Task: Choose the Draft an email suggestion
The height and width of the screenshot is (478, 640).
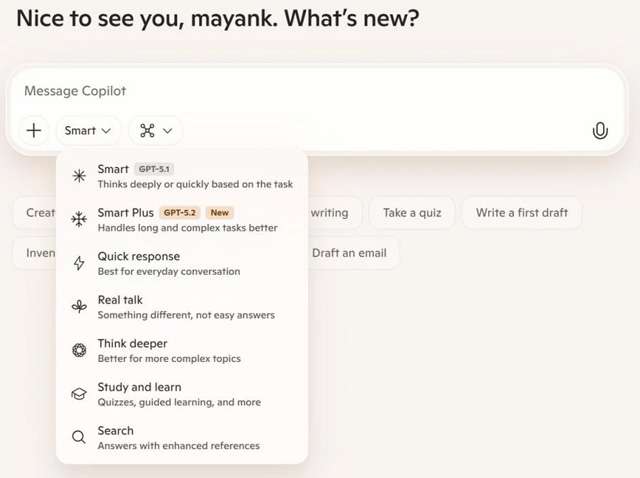Action: click(x=349, y=253)
